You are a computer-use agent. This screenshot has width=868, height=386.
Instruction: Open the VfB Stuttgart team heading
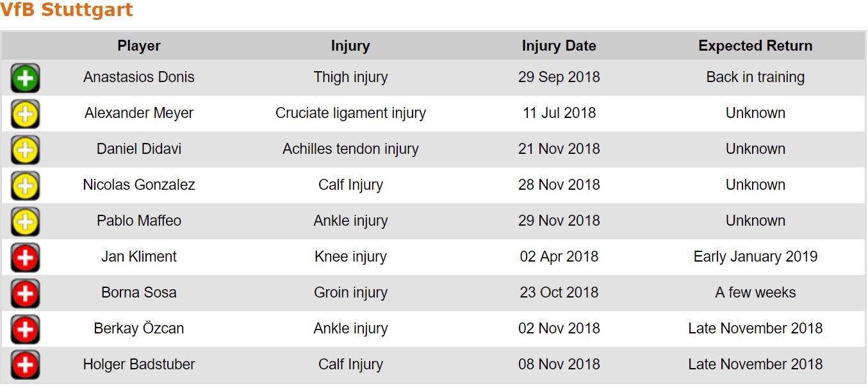point(67,10)
